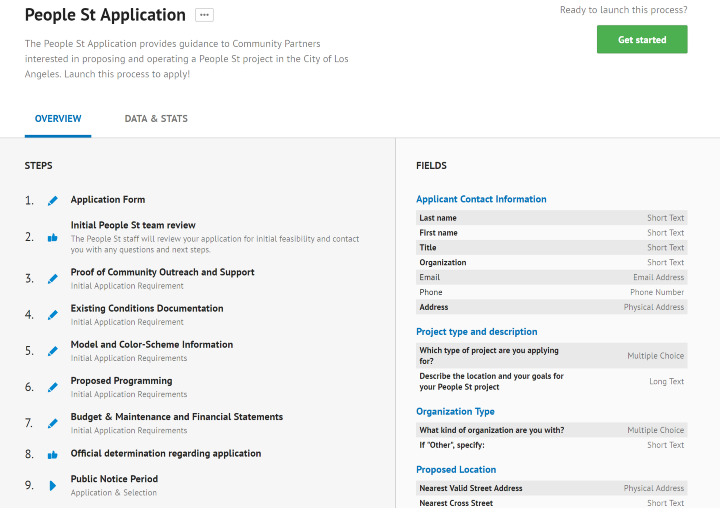Click the Proposed Location section heading
720x508 pixels.
(x=456, y=469)
